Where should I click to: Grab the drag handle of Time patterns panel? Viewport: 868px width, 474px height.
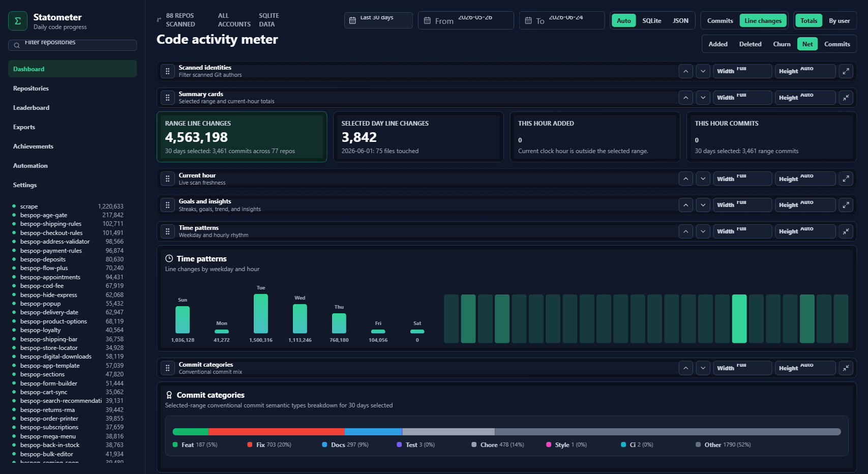click(168, 231)
